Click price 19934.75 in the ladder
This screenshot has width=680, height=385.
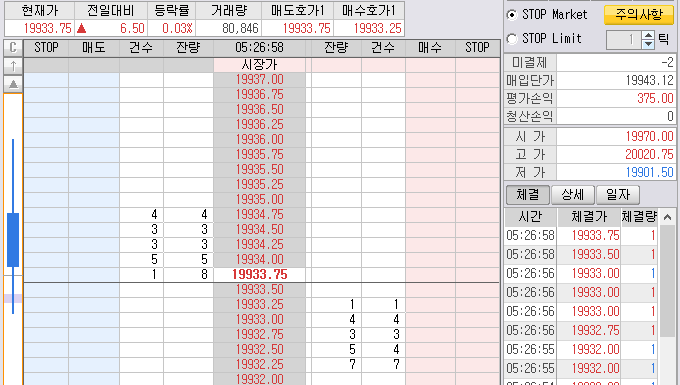(259, 215)
